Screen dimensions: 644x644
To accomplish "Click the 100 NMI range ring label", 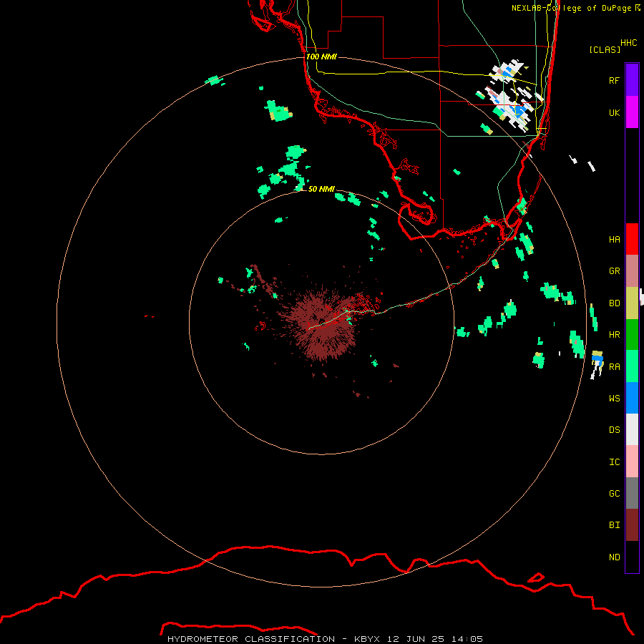I will [x=321, y=57].
